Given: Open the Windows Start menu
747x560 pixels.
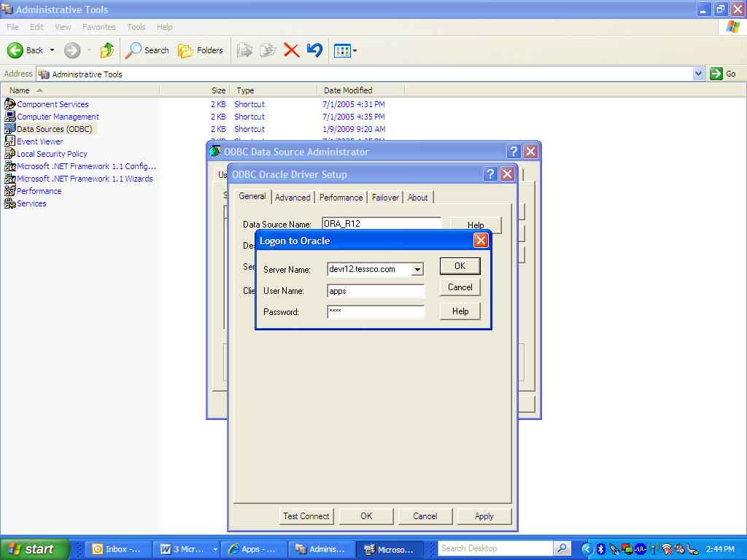Looking at the screenshot, I should pyautogui.click(x=35, y=549).
